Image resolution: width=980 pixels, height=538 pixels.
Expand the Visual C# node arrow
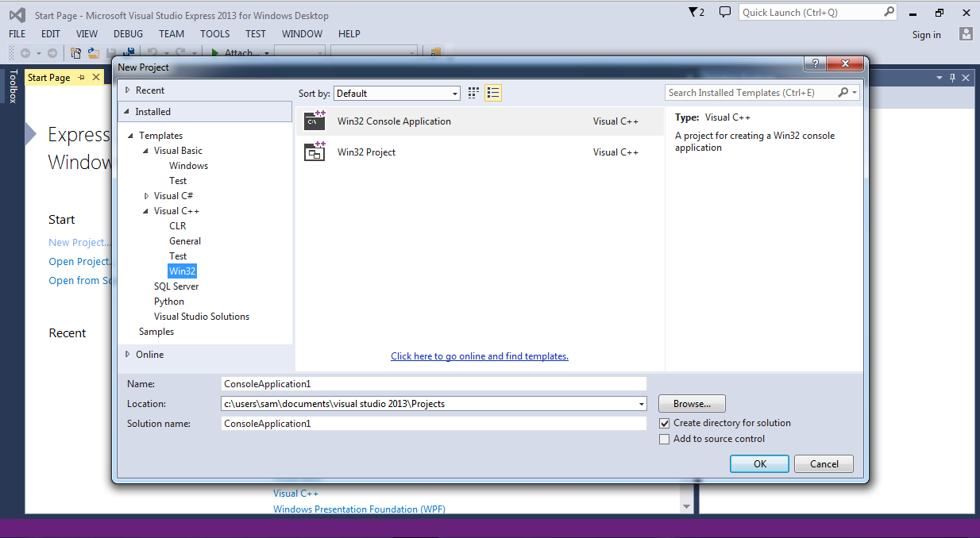click(146, 196)
